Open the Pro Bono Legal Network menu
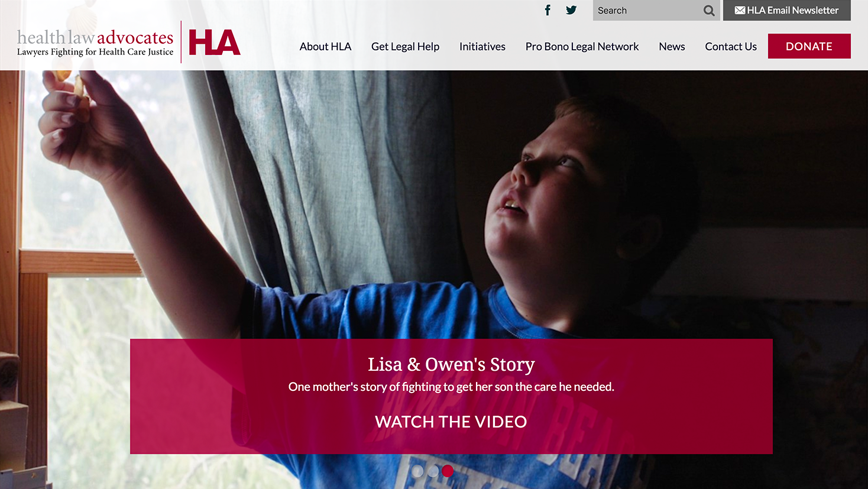 coord(582,46)
